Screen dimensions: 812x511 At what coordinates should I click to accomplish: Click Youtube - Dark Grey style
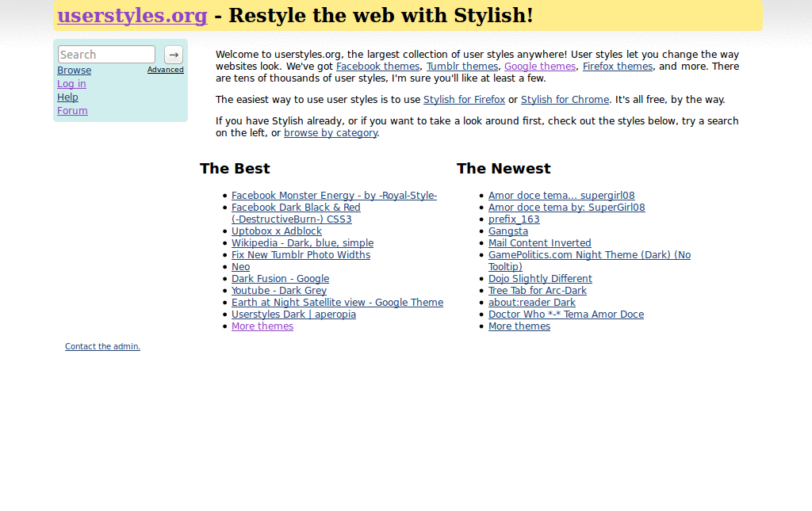click(279, 290)
